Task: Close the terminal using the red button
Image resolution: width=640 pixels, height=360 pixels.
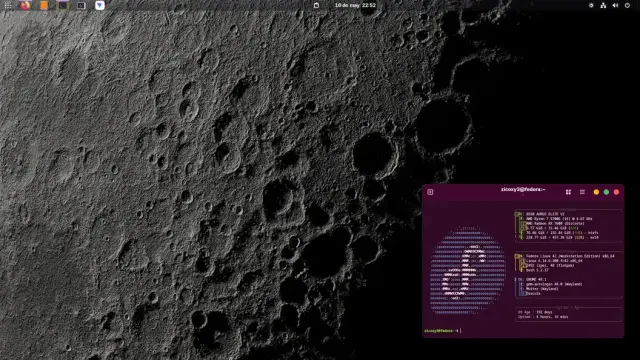Action: pos(617,192)
